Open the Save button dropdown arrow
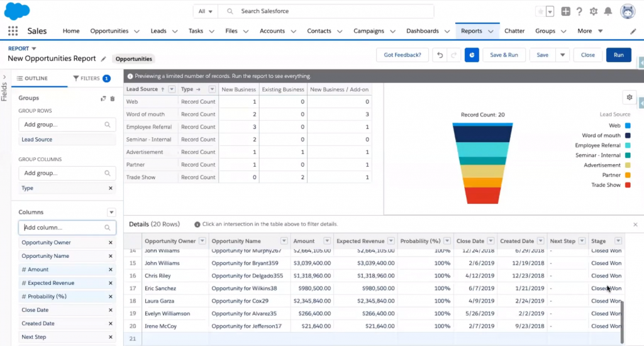644x346 pixels. point(563,55)
